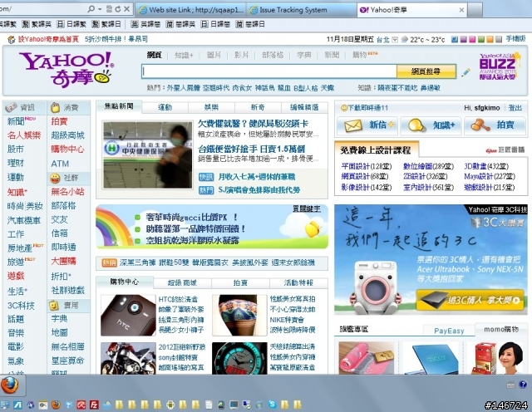Open 即時通 in the sidebar
Screen dimensions: 532x412
[63, 248]
